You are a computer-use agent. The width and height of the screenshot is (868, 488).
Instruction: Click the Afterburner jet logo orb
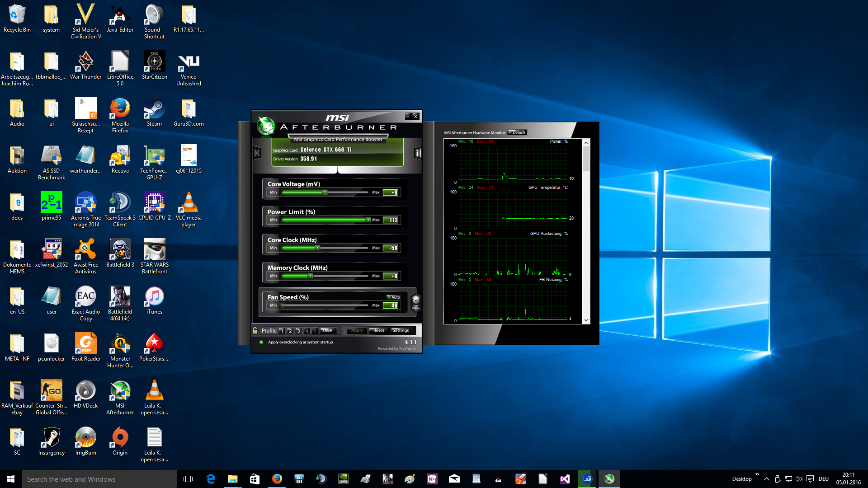tap(265, 126)
